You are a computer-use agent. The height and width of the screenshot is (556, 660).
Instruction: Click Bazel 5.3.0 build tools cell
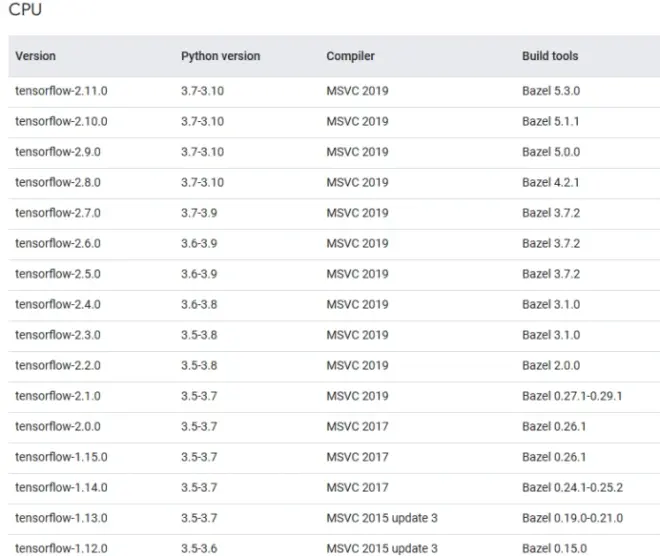[x=551, y=91]
